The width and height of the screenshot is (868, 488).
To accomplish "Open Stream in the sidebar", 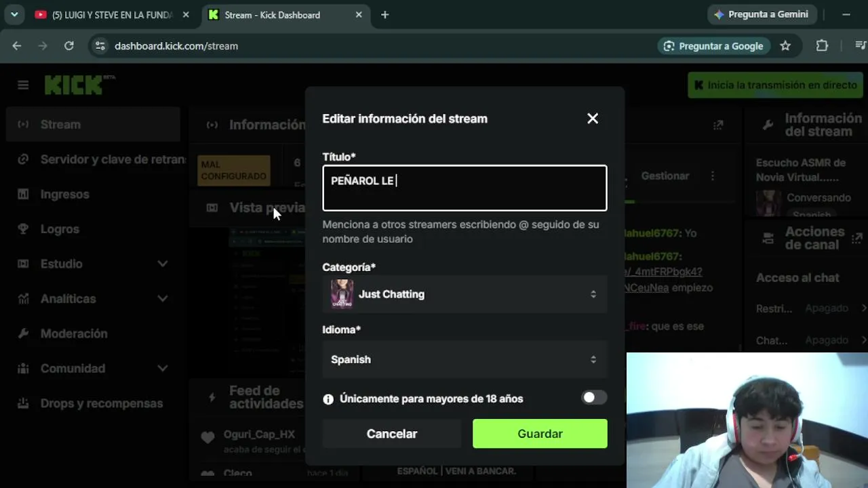I will [x=93, y=124].
